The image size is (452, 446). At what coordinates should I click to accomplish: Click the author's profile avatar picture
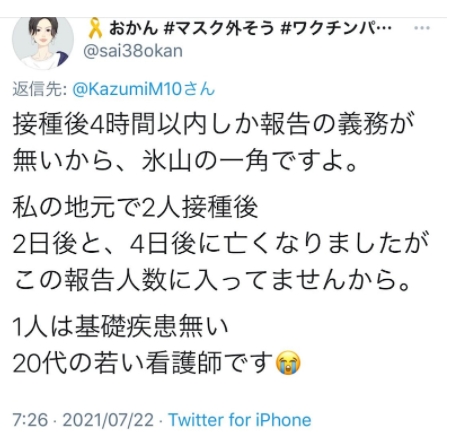43,43
